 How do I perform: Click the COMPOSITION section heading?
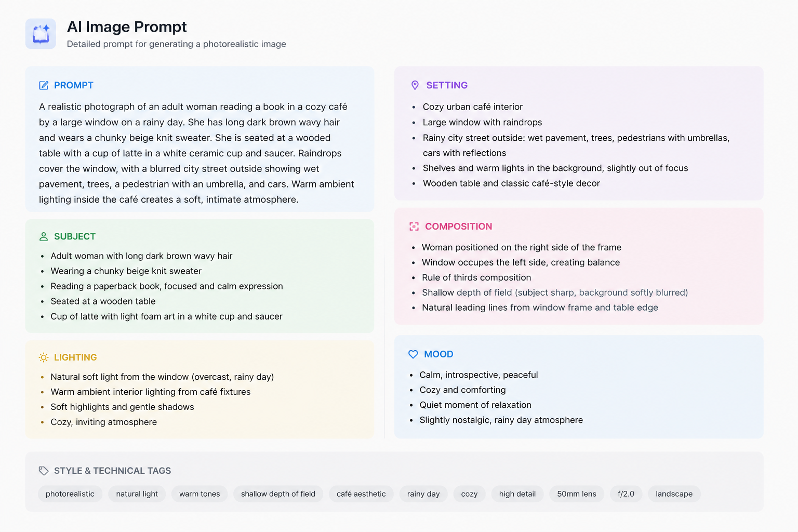(x=459, y=227)
